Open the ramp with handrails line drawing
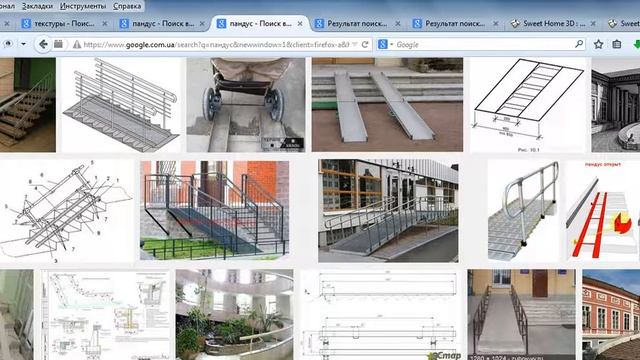The height and width of the screenshot is (360, 640). tap(121, 104)
